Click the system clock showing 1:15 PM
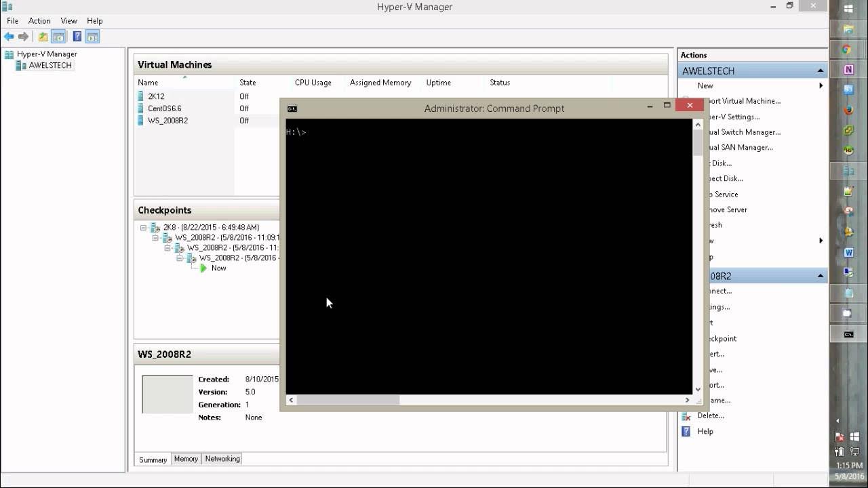The image size is (868, 488). tap(849, 466)
